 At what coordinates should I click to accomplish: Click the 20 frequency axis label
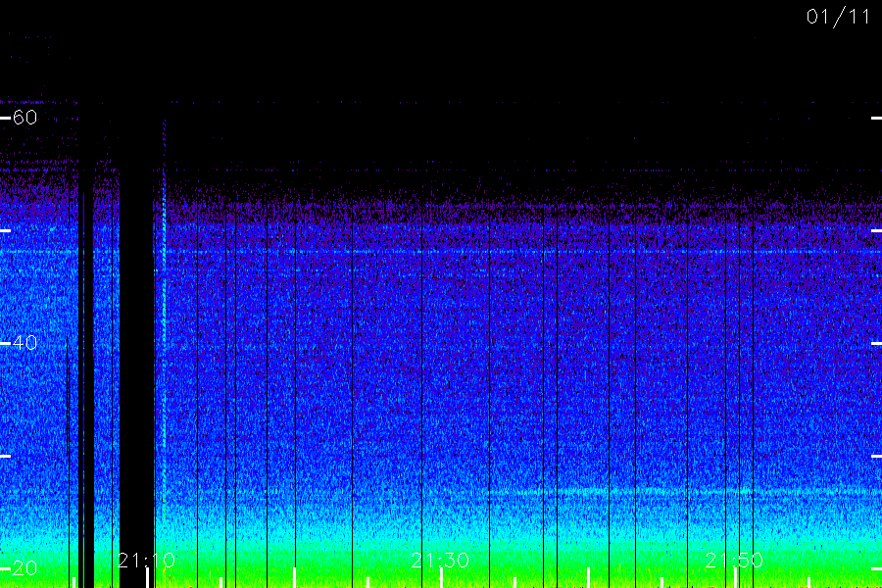click(24, 568)
